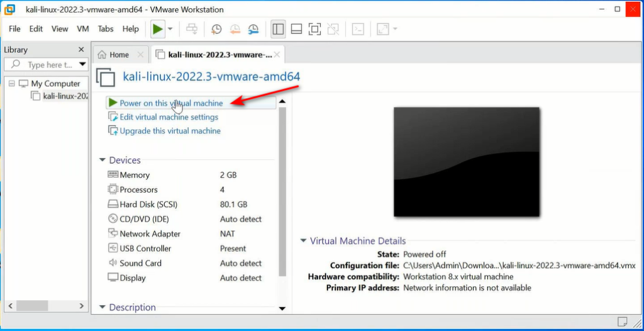Select kali-linux VM in the library tree
The width and height of the screenshot is (644, 331).
point(65,96)
